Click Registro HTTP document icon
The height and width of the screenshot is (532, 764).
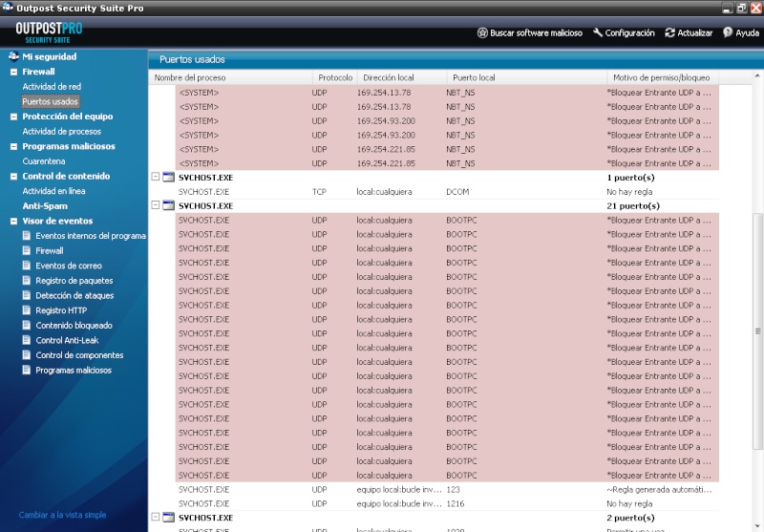click(27, 310)
